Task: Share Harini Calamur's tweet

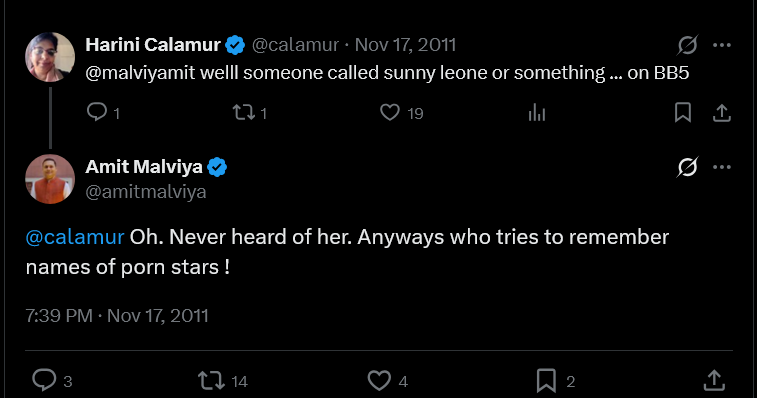Action: (x=721, y=113)
